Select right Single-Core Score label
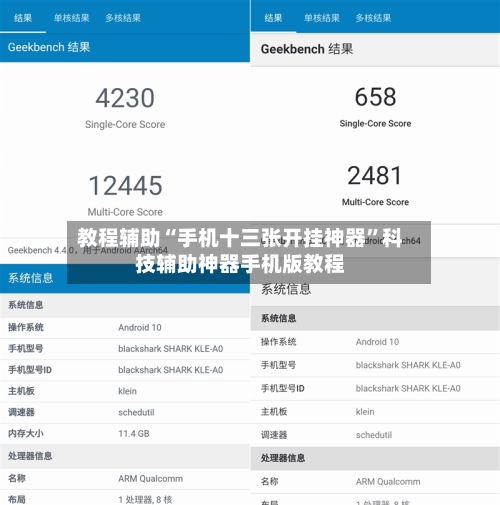 point(375,123)
